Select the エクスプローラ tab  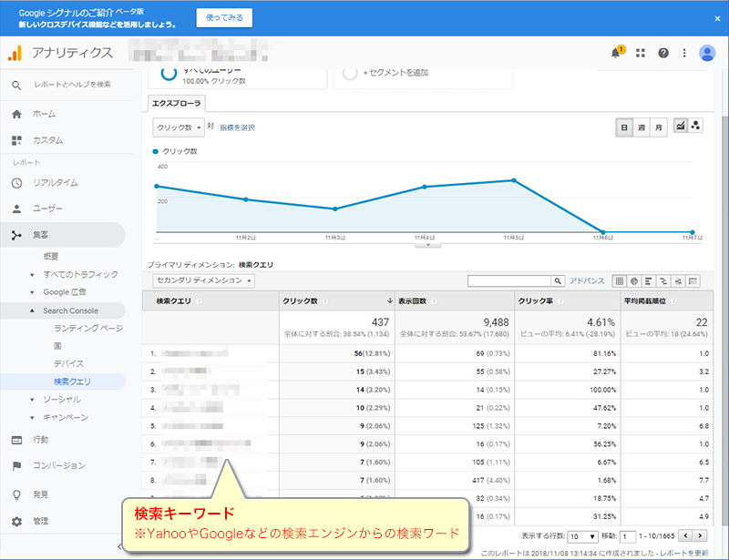[x=177, y=104]
